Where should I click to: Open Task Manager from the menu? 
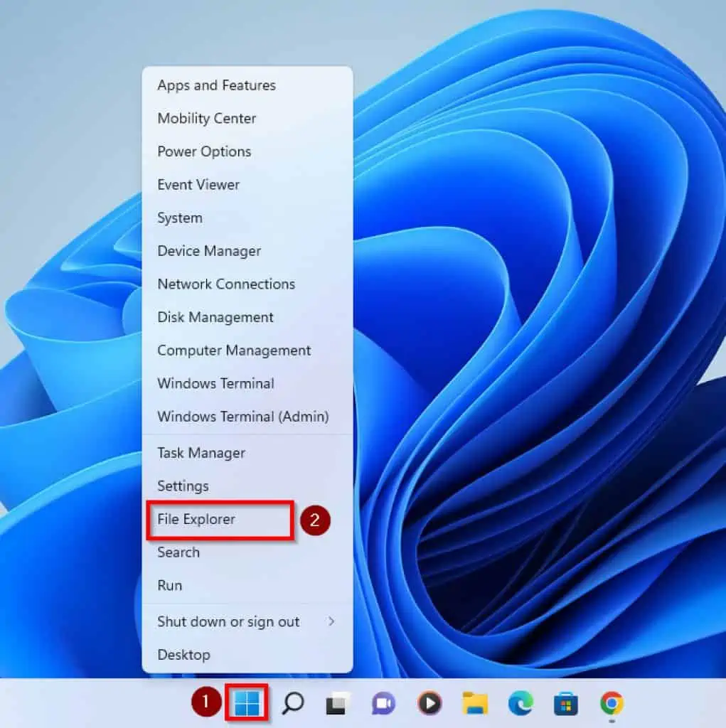coord(201,453)
